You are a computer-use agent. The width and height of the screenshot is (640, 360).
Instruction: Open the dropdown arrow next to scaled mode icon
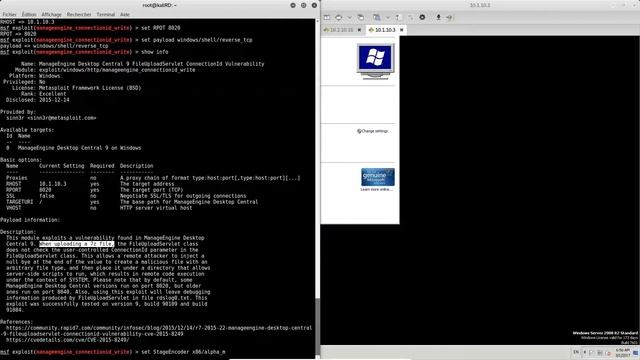coord(388,17)
